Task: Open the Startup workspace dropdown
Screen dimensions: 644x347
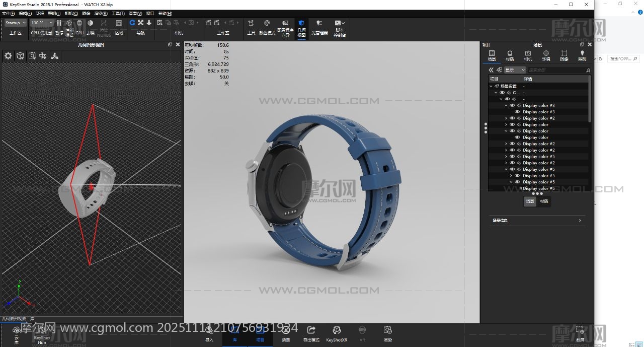Action: pyautogui.click(x=15, y=23)
